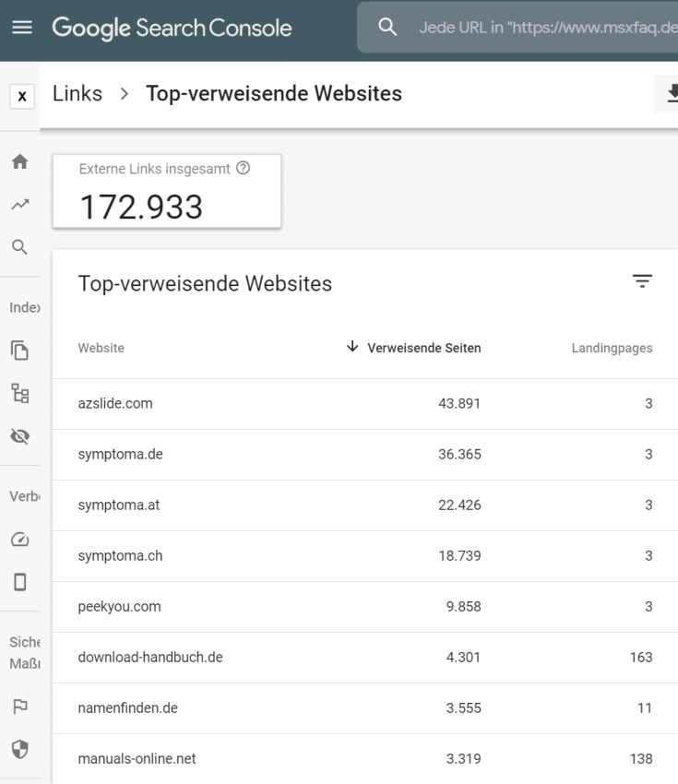This screenshot has width=678, height=784.
Task: Show help for Externe Links insgesamt
Action: click(243, 168)
